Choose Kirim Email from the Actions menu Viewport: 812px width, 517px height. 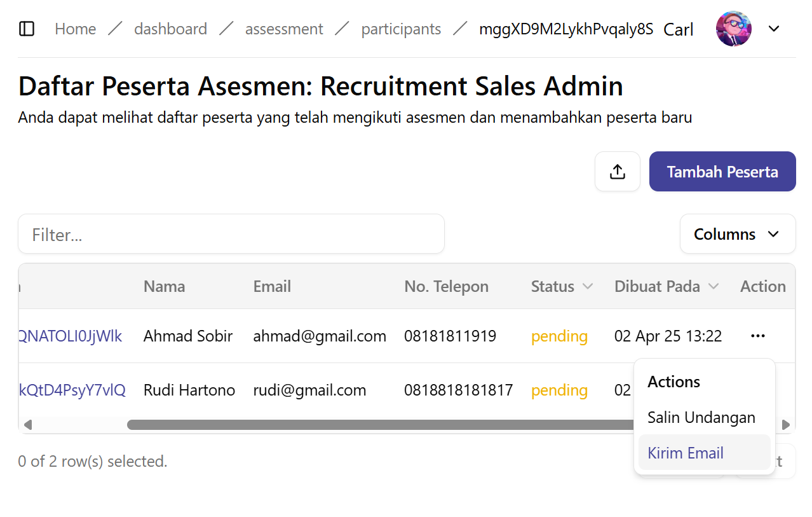pos(685,453)
